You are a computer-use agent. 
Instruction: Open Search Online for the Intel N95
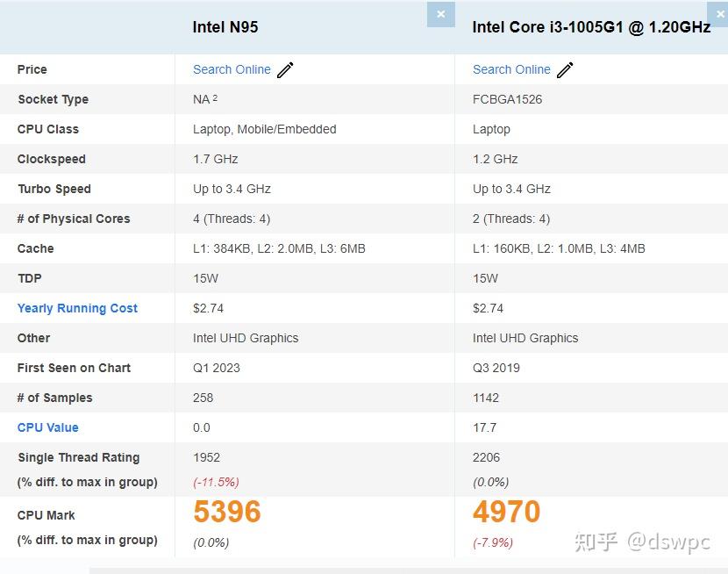(232, 69)
